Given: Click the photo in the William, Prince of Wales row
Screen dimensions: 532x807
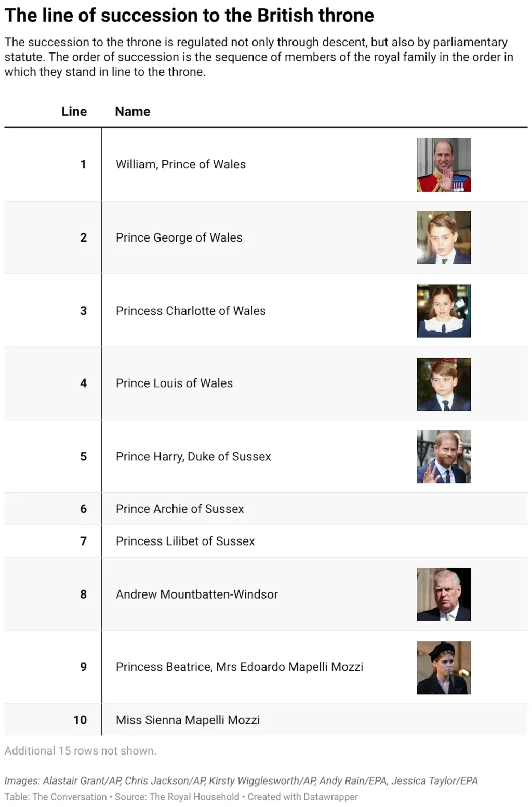Looking at the screenshot, I should [x=444, y=165].
